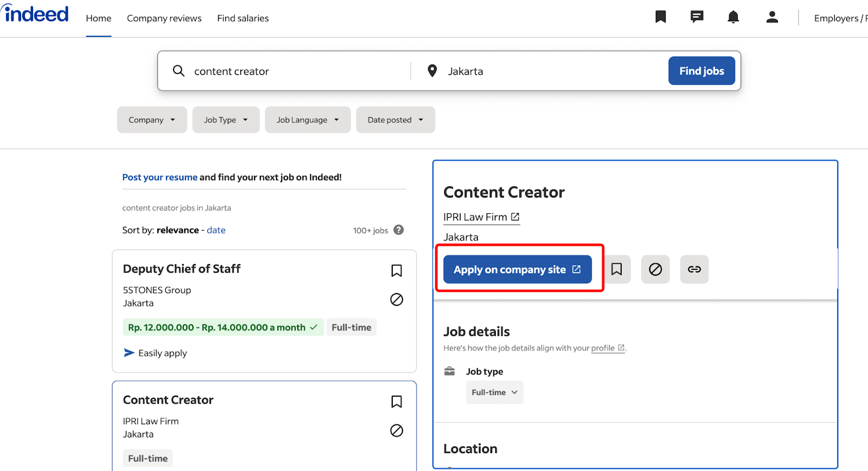The width and height of the screenshot is (868, 471).
Task: Open the user profile icon
Action: click(772, 17)
